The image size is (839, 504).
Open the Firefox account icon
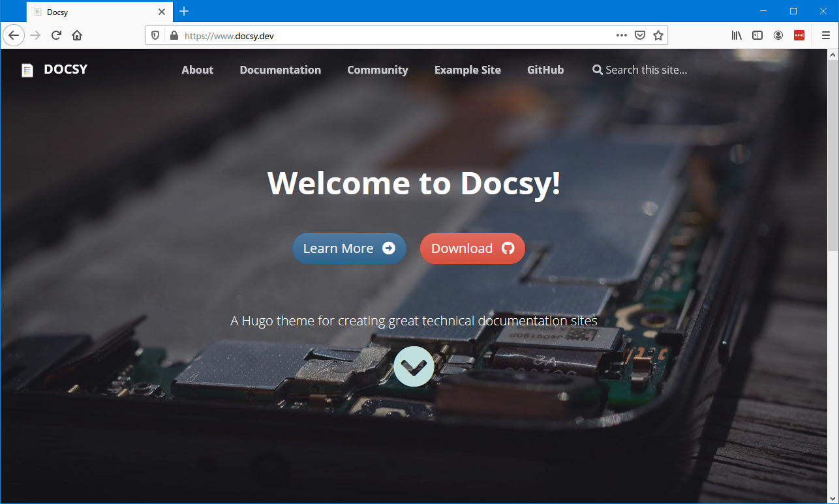coord(778,35)
